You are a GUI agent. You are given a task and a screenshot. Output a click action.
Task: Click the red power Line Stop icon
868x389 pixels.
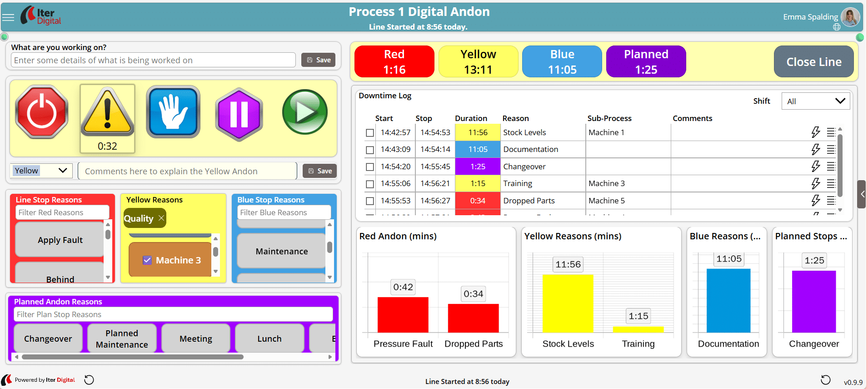coord(42,112)
